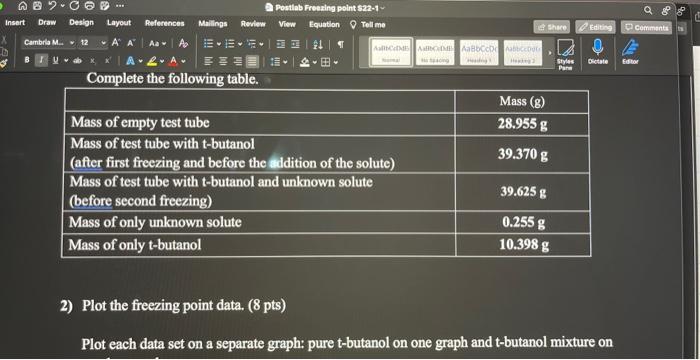Center align text
700x360 pixels.
(x=223, y=62)
